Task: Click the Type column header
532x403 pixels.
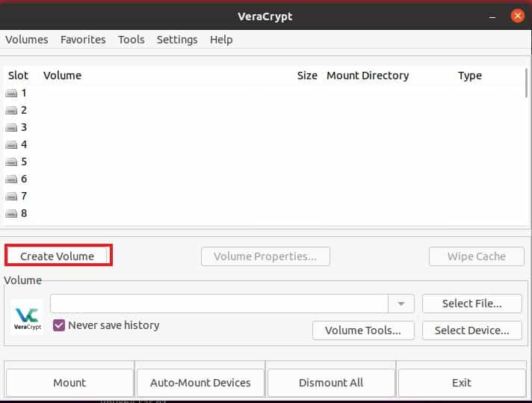Action: [470, 76]
